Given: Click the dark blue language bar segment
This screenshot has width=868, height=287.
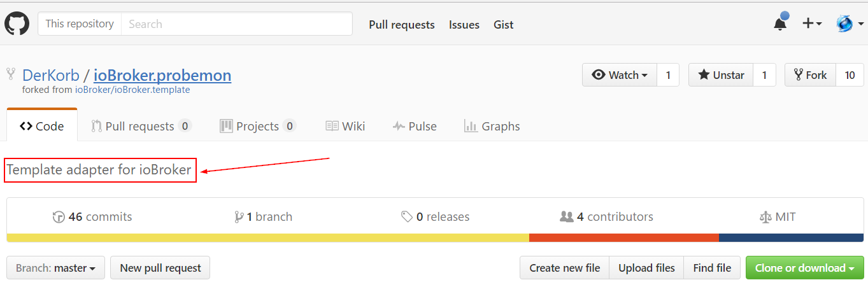Looking at the screenshot, I should 792,237.
